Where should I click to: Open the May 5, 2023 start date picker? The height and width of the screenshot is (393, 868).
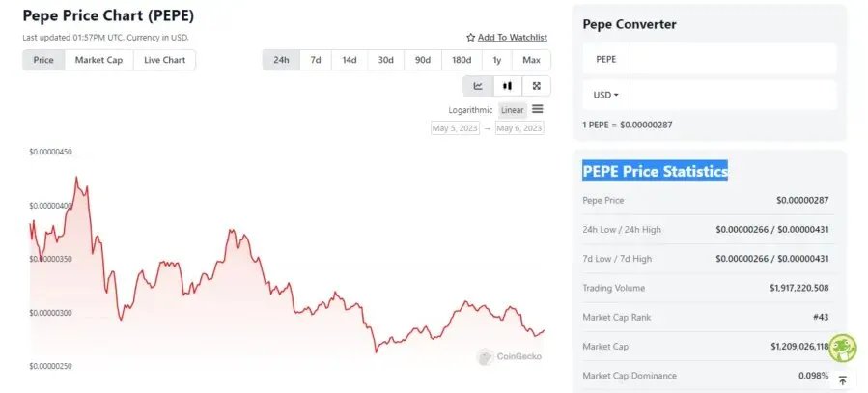455,128
